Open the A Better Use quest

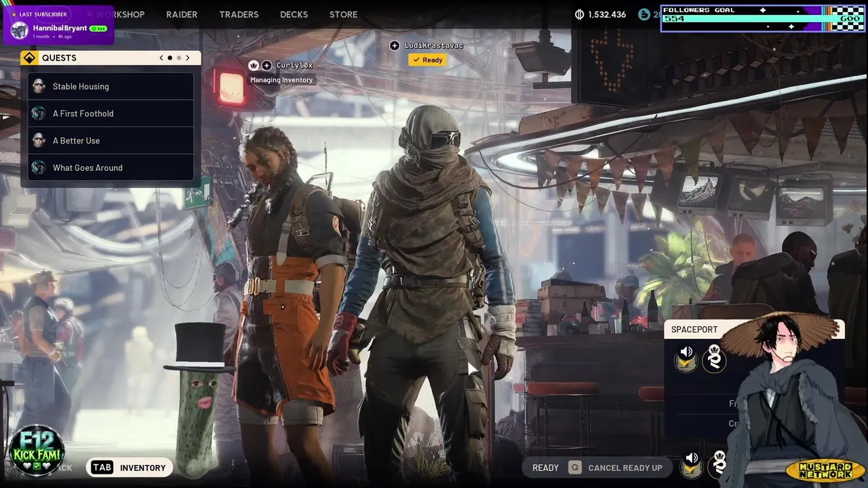(111, 140)
